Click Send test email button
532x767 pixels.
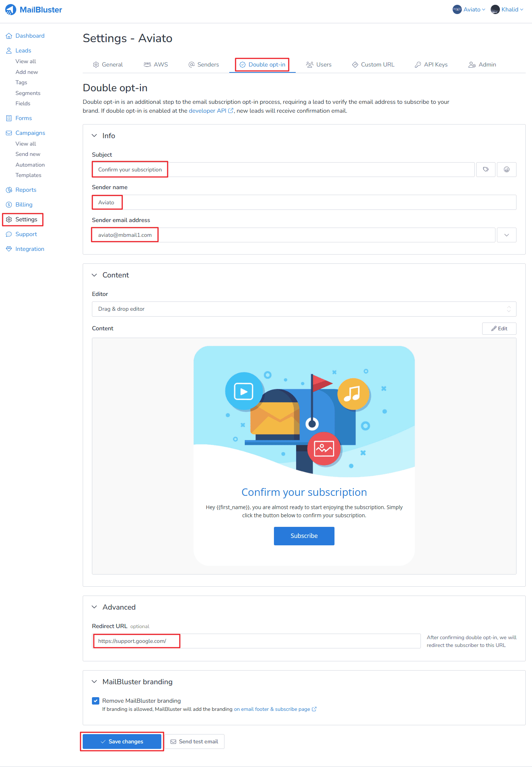[194, 742]
